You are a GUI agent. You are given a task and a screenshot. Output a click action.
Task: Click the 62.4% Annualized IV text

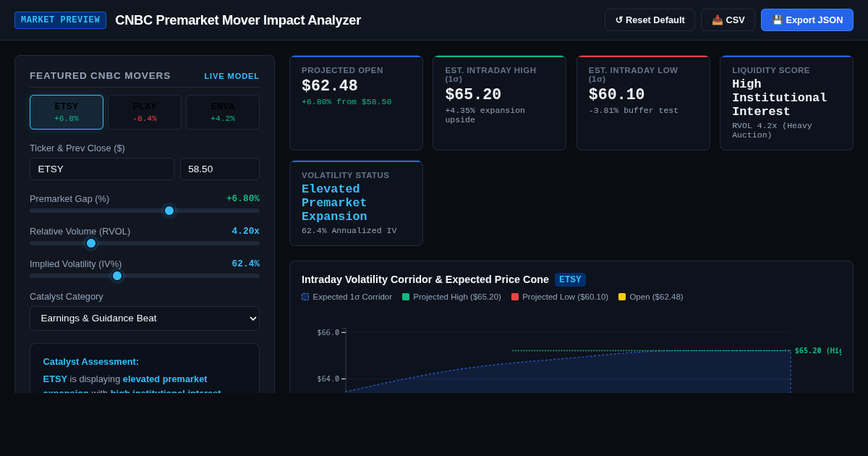(349, 231)
